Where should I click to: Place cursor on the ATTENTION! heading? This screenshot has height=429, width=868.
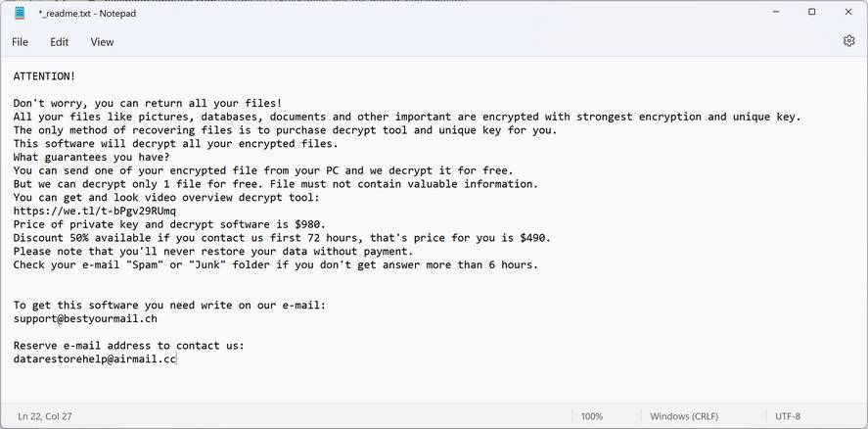click(x=44, y=75)
